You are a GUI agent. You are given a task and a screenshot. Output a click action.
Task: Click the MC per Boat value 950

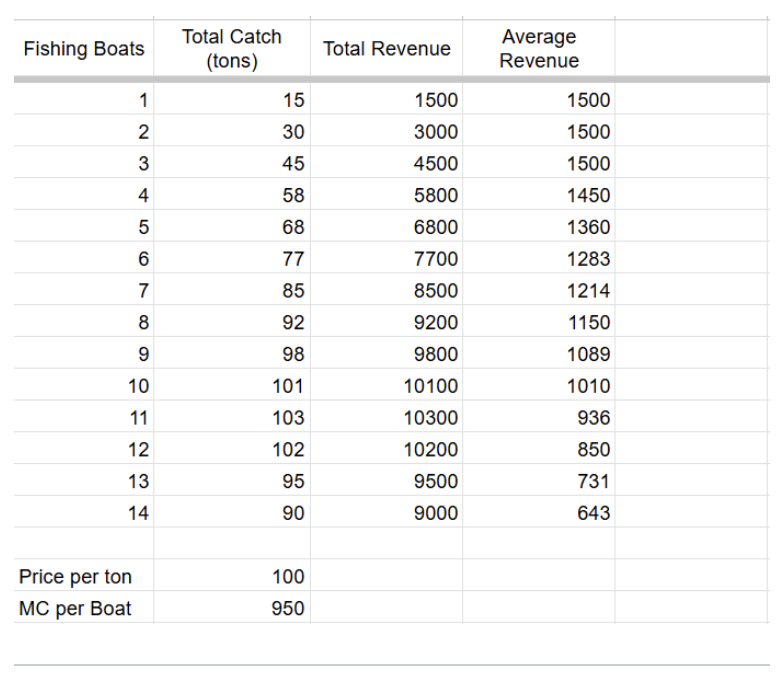click(x=232, y=607)
